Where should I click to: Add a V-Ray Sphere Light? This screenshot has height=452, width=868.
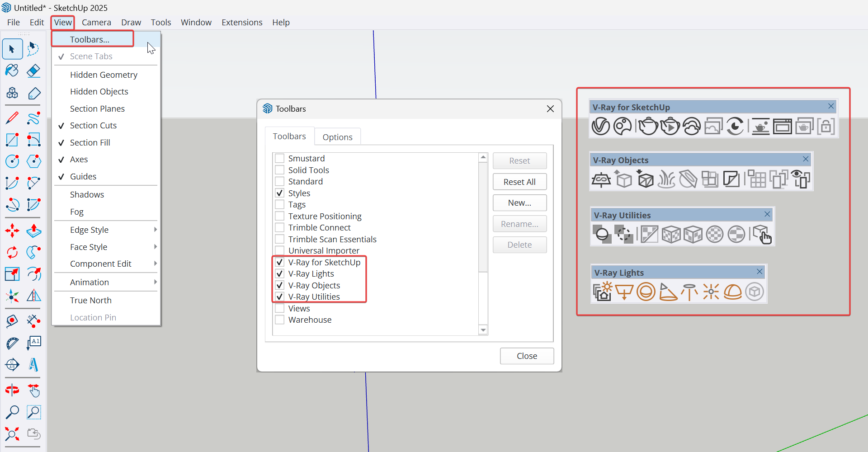(x=646, y=292)
